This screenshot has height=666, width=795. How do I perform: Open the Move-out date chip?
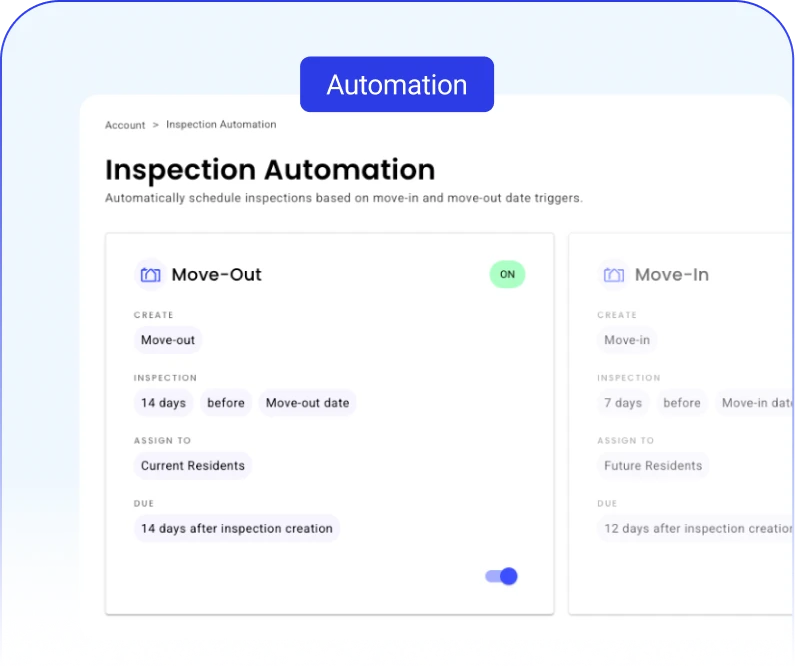point(307,402)
